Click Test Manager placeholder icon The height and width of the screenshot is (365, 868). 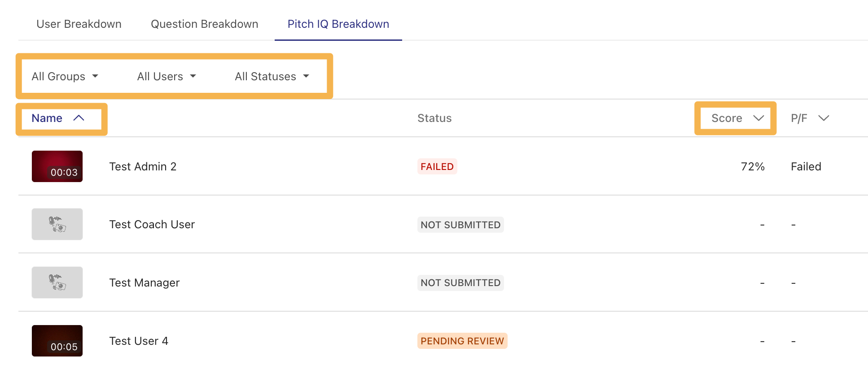point(57,282)
